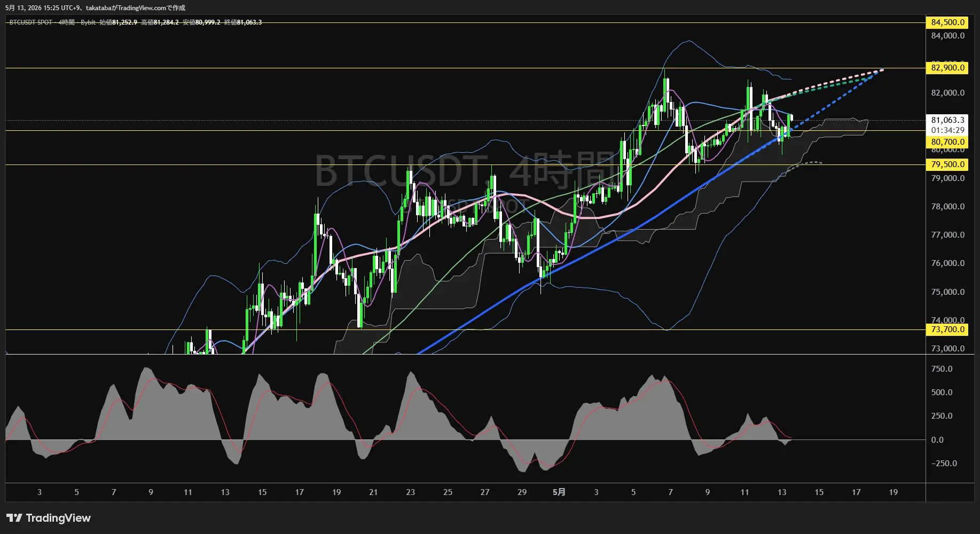Click the 84,000.0 price axis value
Screen dimensions: 980x534
pyautogui.click(x=947, y=36)
